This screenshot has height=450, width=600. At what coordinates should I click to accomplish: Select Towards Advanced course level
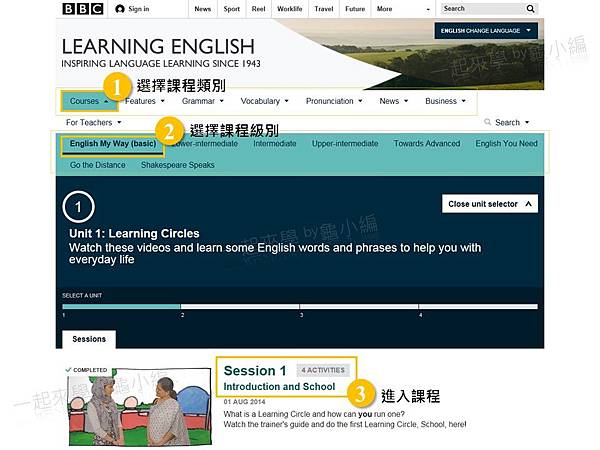pos(427,143)
